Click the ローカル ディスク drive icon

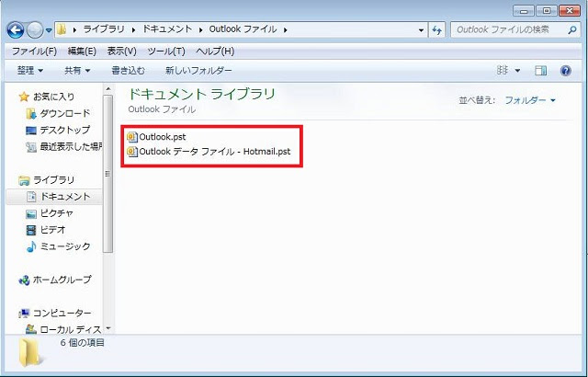pyautogui.click(x=30, y=330)
